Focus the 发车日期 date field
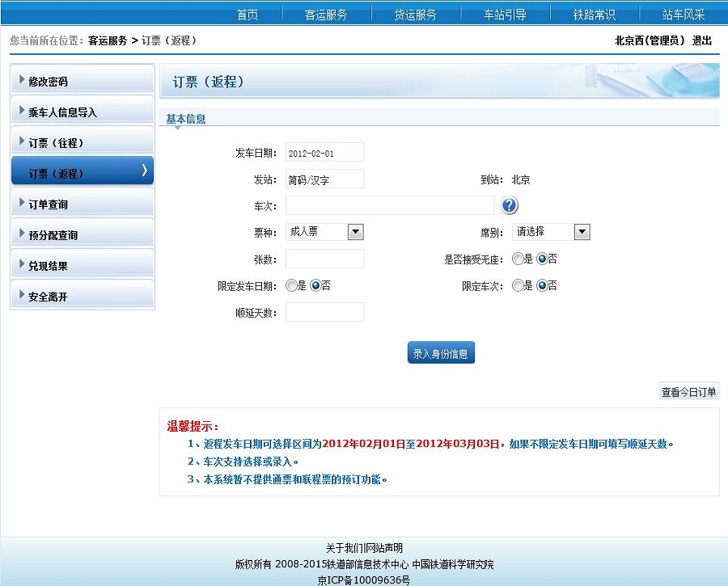The width and height of the screenshot is (728, 586). (x=324, y=153)
